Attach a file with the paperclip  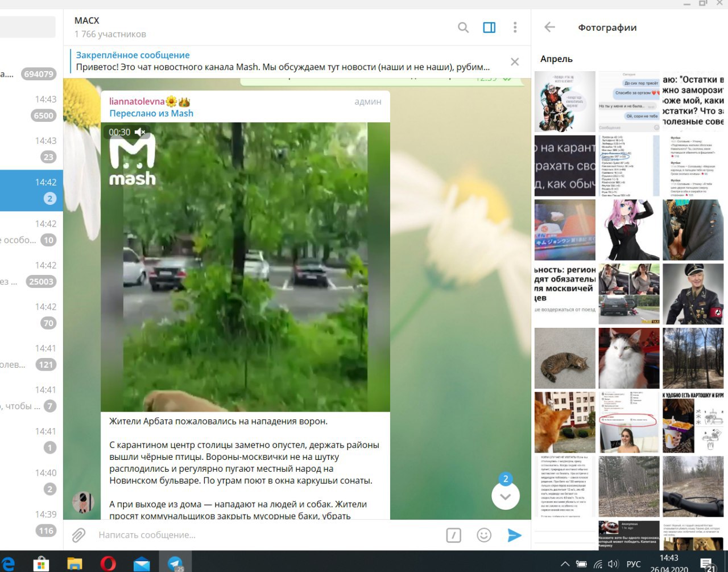(78, 535)
